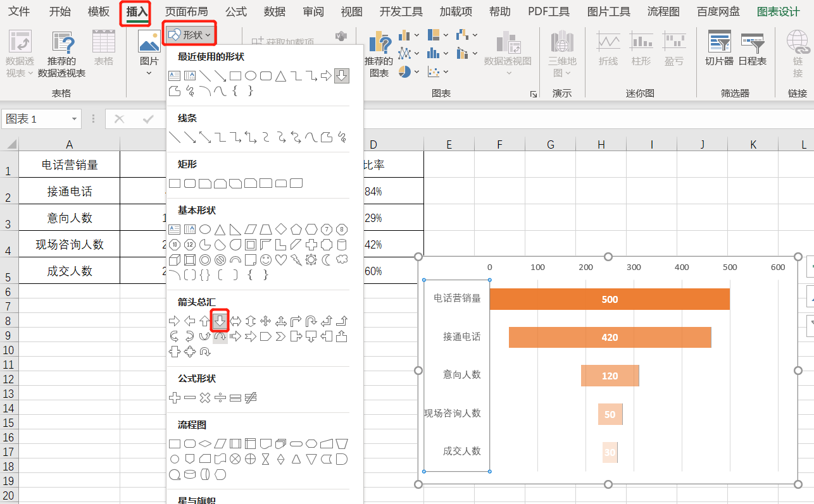The height and width of the screenshot is (504, 814).
Task: Open the 形状 shapes dropdown
Action: (190, 34)
